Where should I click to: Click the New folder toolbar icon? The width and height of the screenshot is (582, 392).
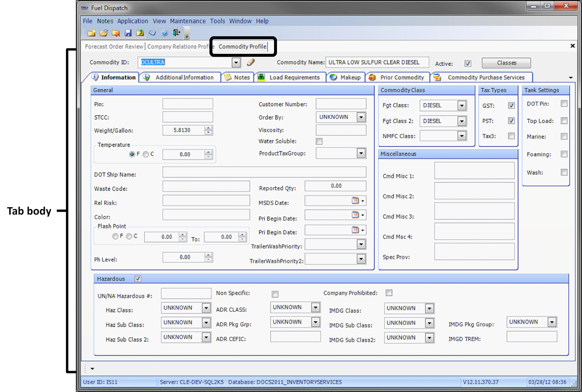(x=91, y=33)
